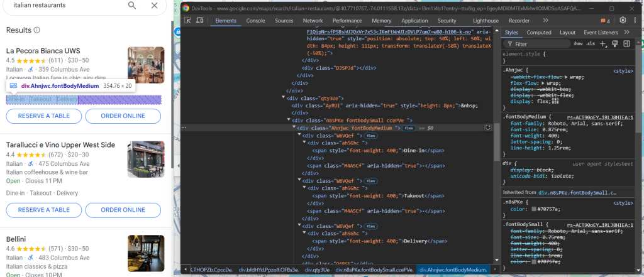Toggle the .cls element classes panel
The width and height of the screenshot is (644, 277).
[591, 43]
